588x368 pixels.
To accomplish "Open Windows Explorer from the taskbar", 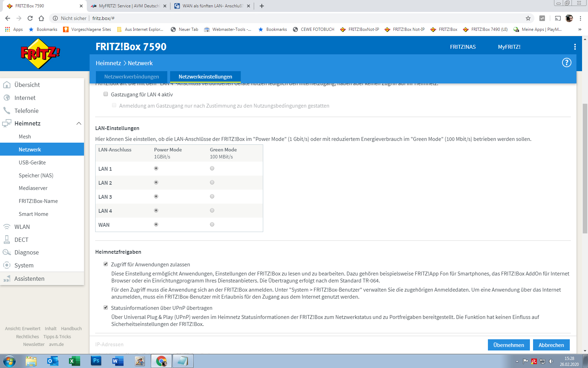I will coord(31,361).
